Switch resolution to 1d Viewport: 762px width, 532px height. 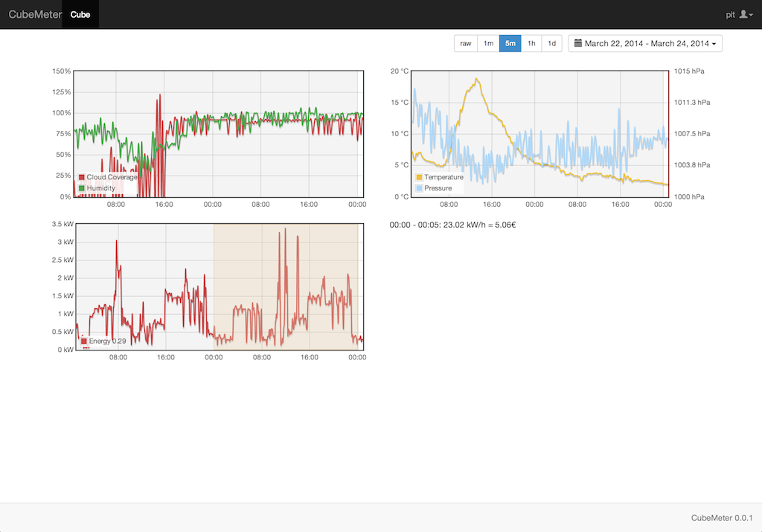click(552, 43)
